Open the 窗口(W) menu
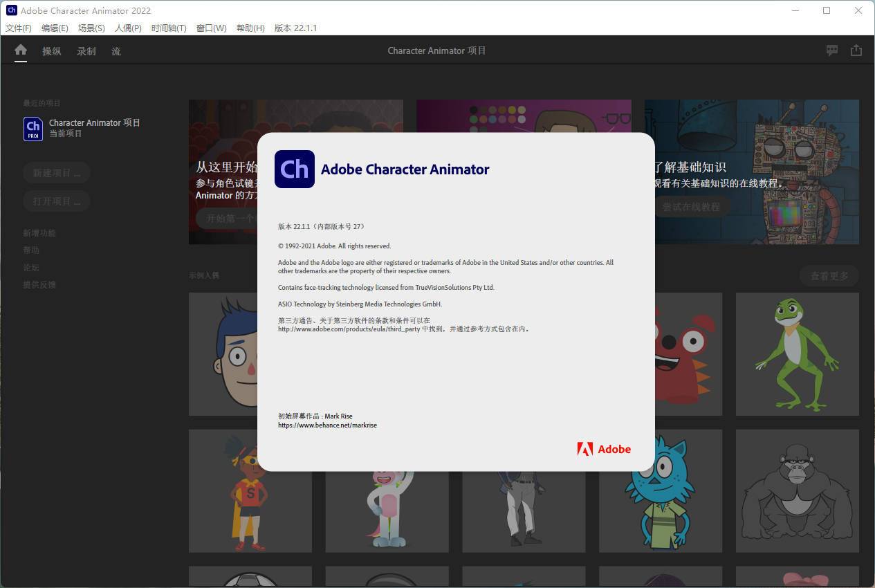The height and width of the screenshot is (588, 875). pyautogui.click(x=211, y=28)
